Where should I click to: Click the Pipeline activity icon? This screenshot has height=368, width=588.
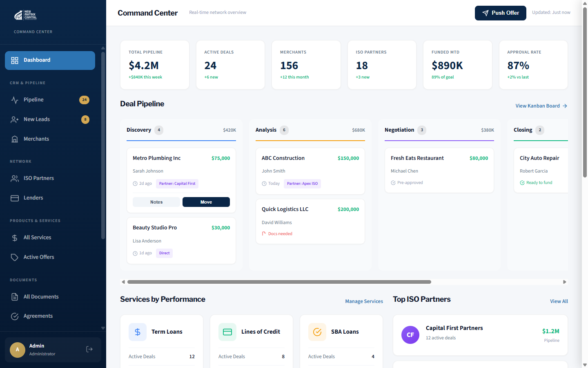pyautogui.click(x=15, y=99)
